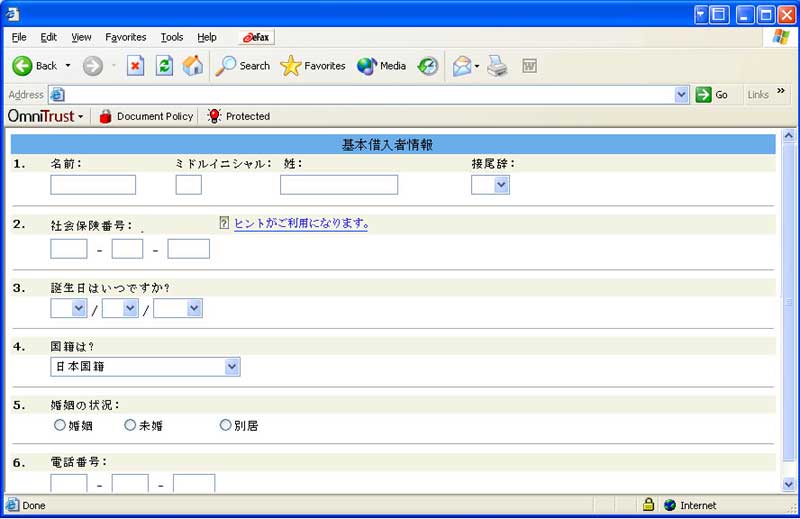Screen dimensions: 800x519
Task: Select the 別居 radio button
Action: (225, 425)
